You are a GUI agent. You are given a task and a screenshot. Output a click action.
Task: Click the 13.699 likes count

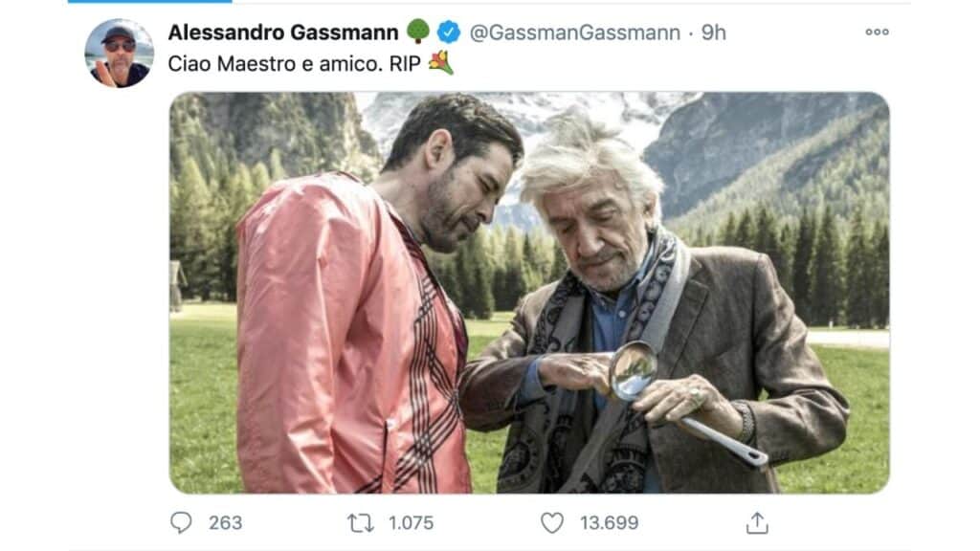tap(609, 523)
